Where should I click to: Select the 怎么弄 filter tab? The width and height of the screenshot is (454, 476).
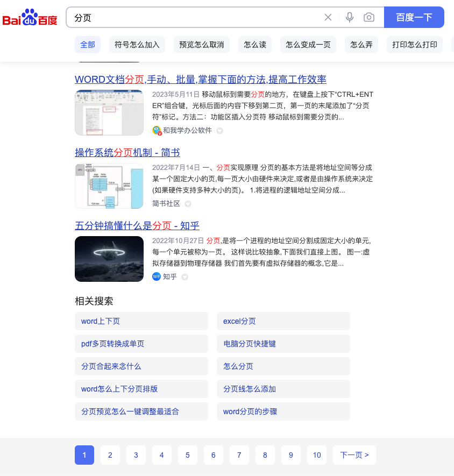point(361,45)
